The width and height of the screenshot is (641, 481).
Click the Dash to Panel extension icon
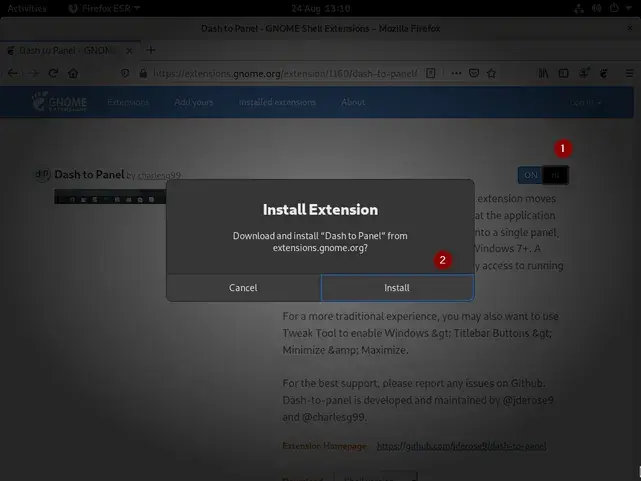pos(42,175)
